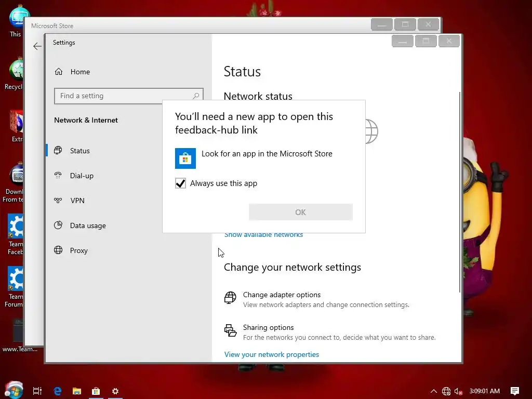Open File Explorer from taskbar
This screenshot has height=399, width=532.
(77, 391)
